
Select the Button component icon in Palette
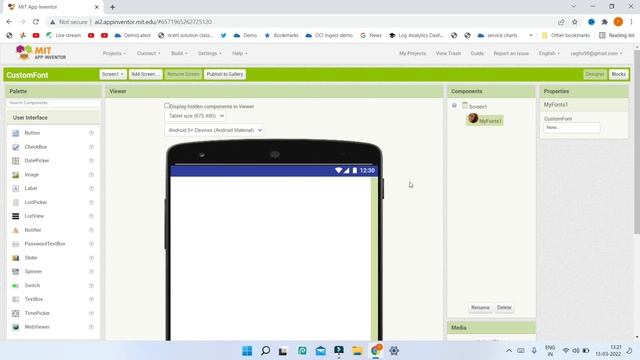pyautogui.click(x=16, y=133)
